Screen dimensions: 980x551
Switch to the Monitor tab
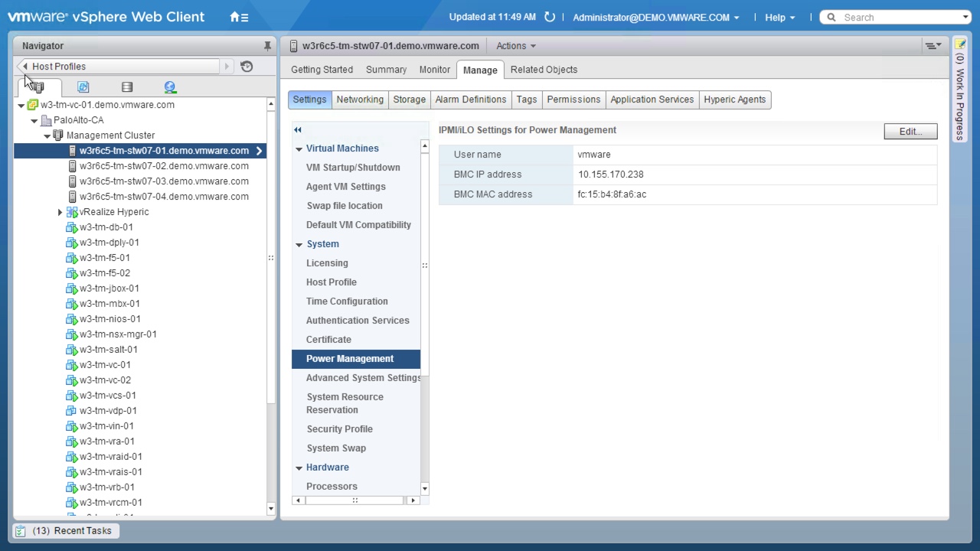(434, 70)
